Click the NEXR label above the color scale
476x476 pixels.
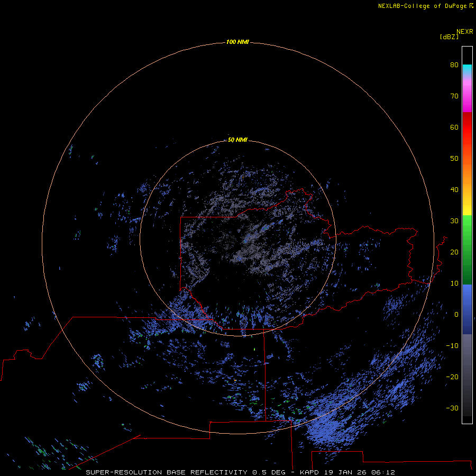464,32
